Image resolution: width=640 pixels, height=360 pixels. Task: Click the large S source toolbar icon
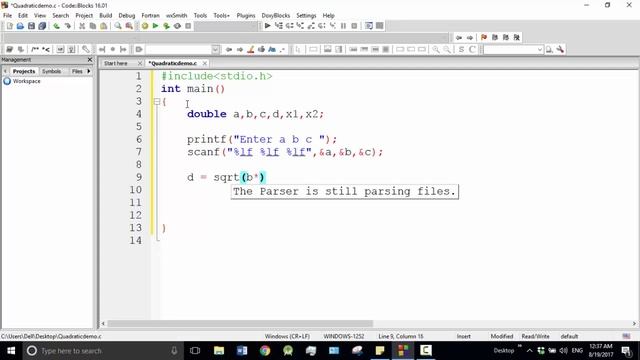coord(461,49)
